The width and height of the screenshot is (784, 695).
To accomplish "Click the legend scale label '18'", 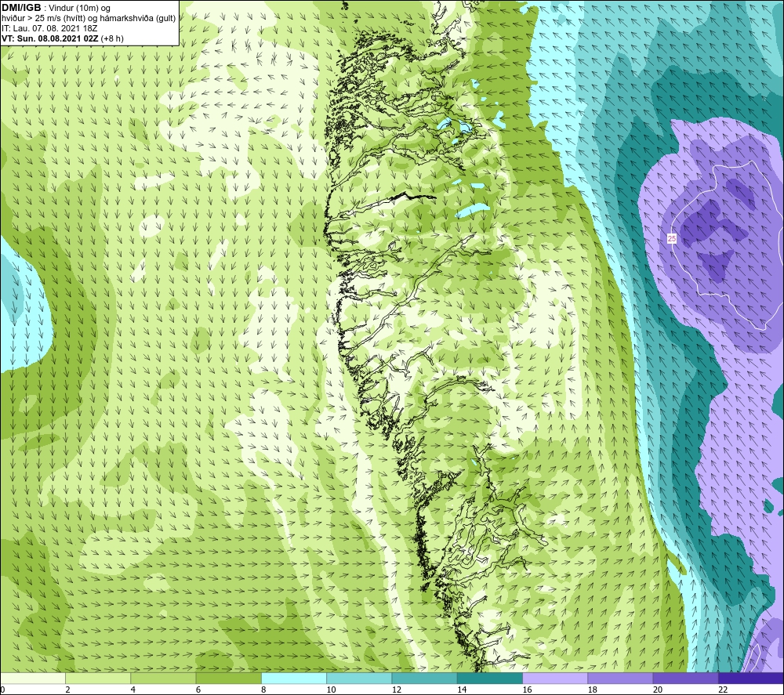I will click(592, 690).
